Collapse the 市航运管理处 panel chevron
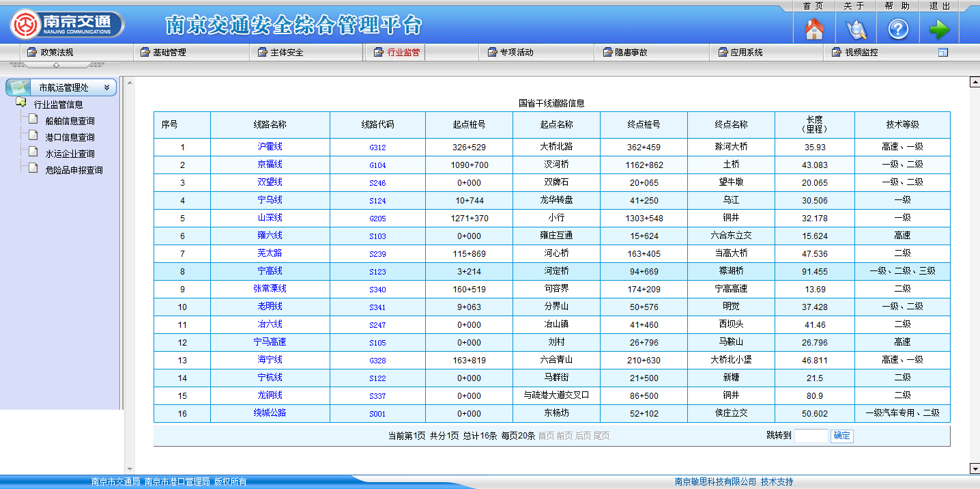 106,87
